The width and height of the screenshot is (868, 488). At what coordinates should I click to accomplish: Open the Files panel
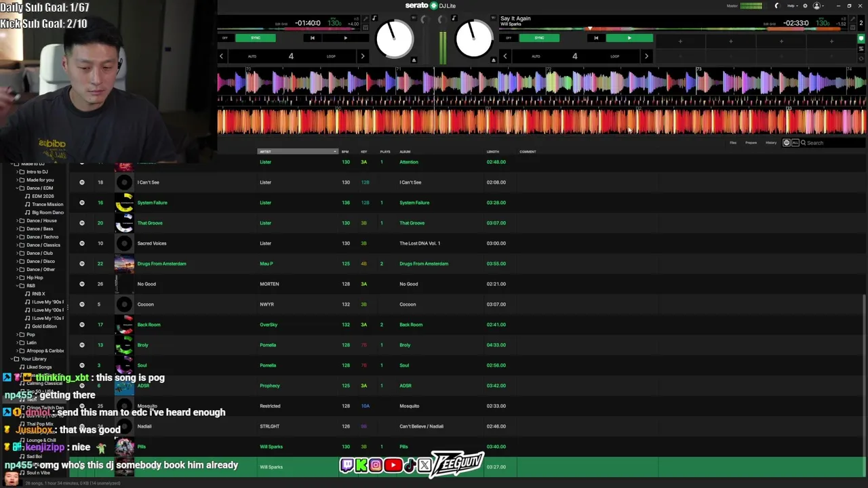point(733,143)
